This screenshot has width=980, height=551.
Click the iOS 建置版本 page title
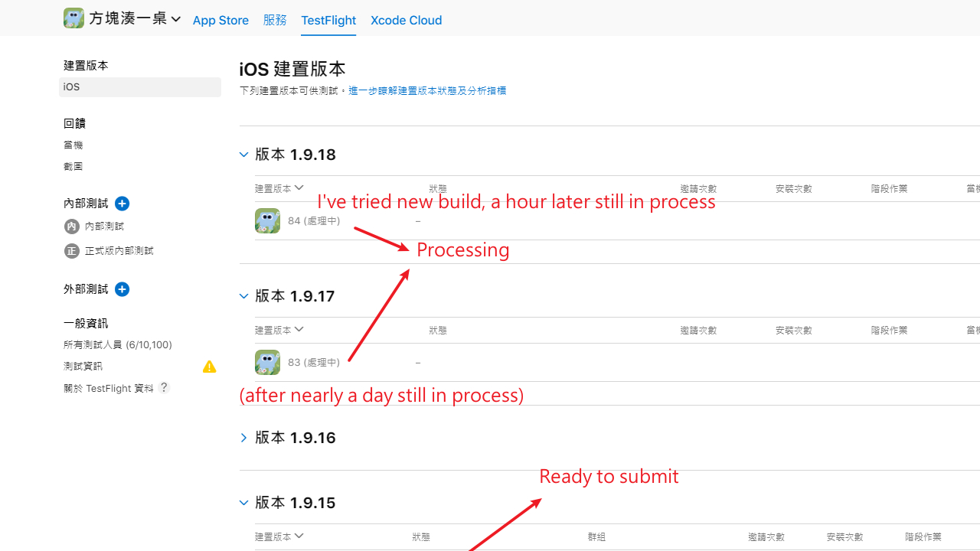[x=292, y=69]
